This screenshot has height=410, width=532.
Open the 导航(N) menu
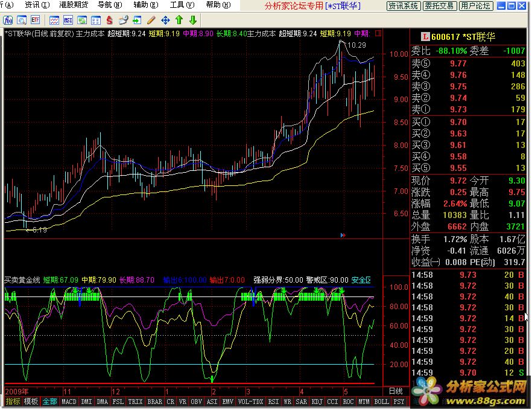pos(110,5)
